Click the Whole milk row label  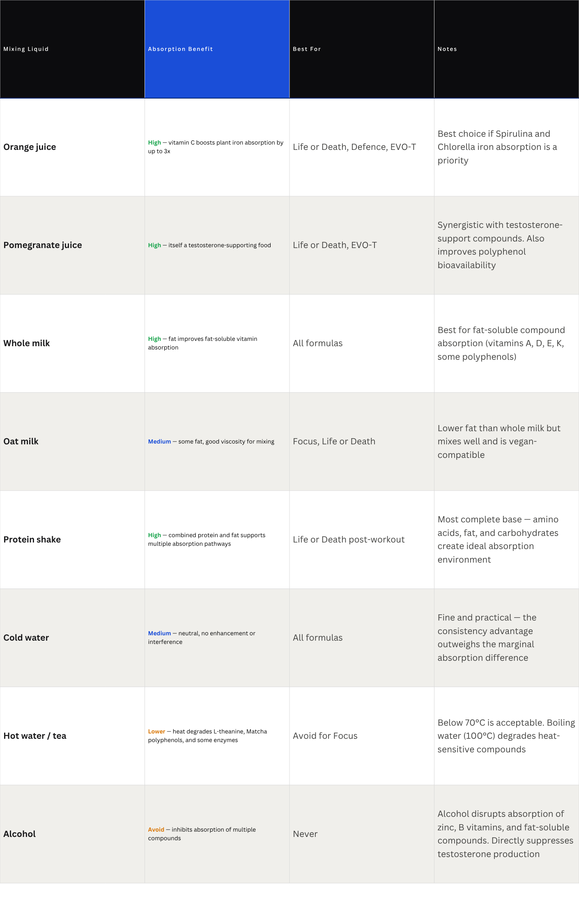27,343
